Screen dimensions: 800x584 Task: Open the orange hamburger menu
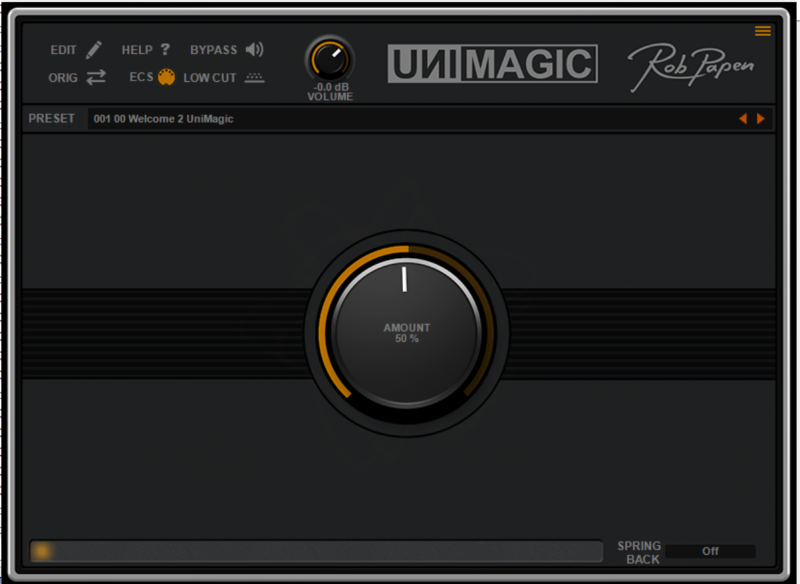(763, 31)
